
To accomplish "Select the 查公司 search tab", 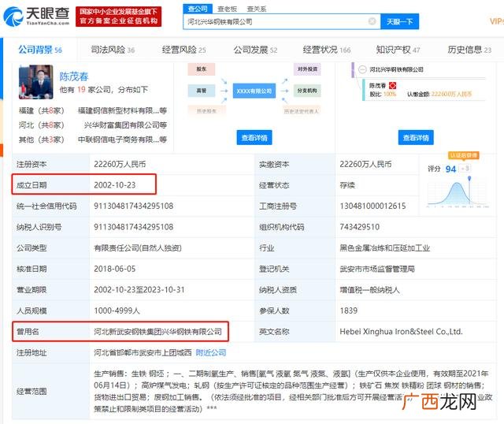I will pos(198,9).
